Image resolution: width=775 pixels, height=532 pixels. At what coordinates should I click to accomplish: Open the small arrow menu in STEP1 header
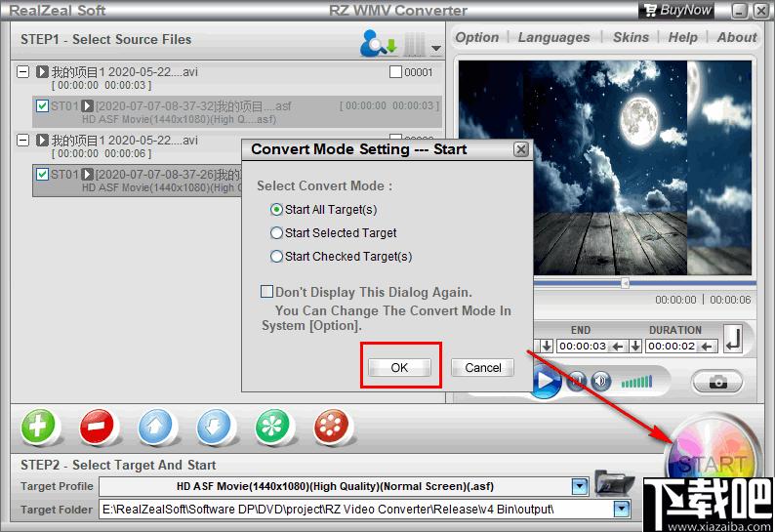(x=436, y=48)
